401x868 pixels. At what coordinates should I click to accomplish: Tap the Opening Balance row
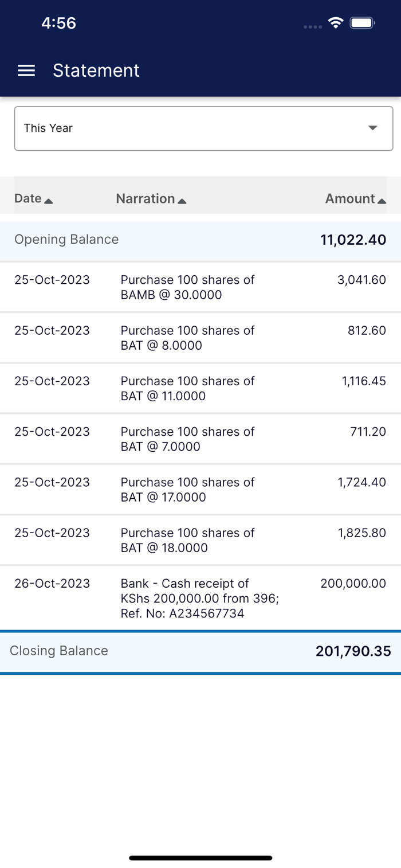click(x=200, y=240)
